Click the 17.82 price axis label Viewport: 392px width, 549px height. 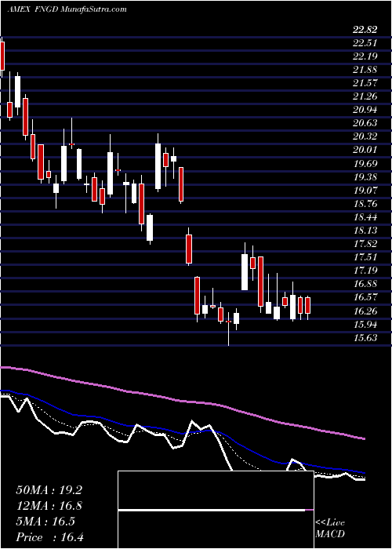[x=365, y=244]
